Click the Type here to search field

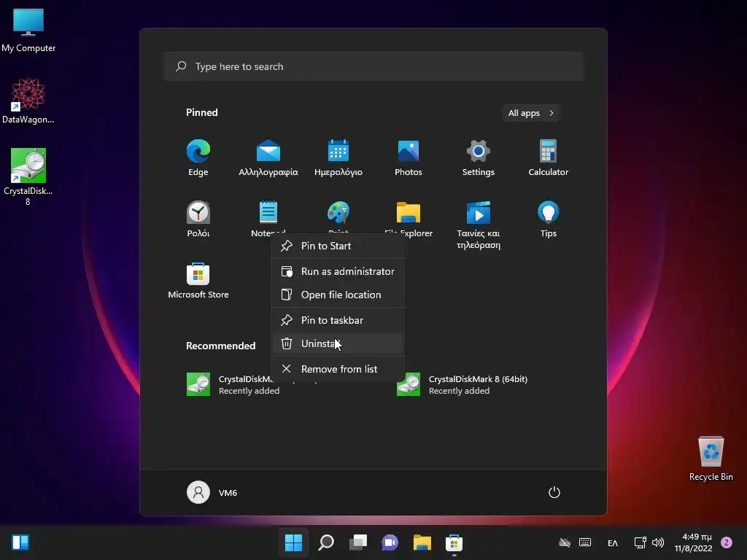[373, 66]
